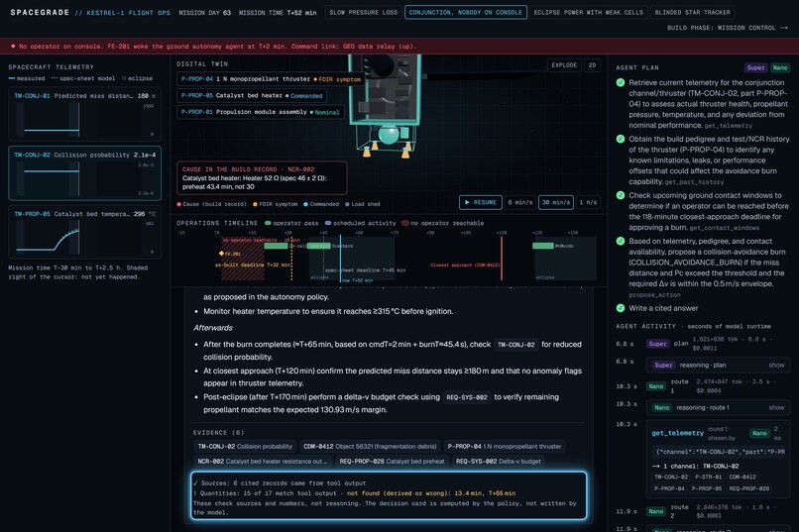The height and width of the screenshot is (532, 799).
Task: Click Super badge on the plan activity row
Action: tap(657, 344)
